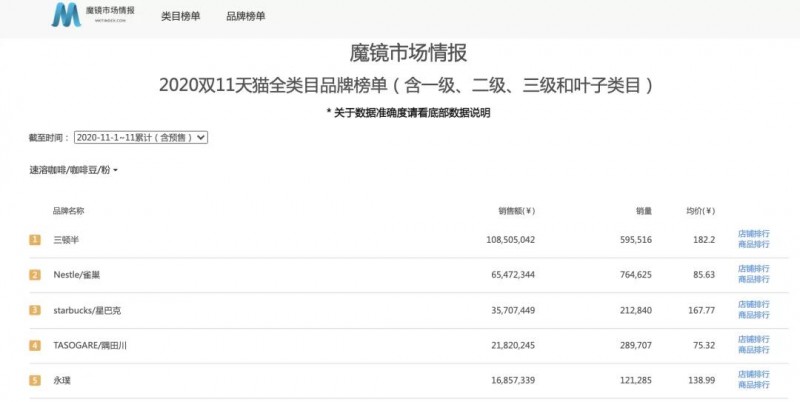The height and width of the screenshot is (402, 800).
Task: Click sales value 65,472,344
Action: click(513, 275)
